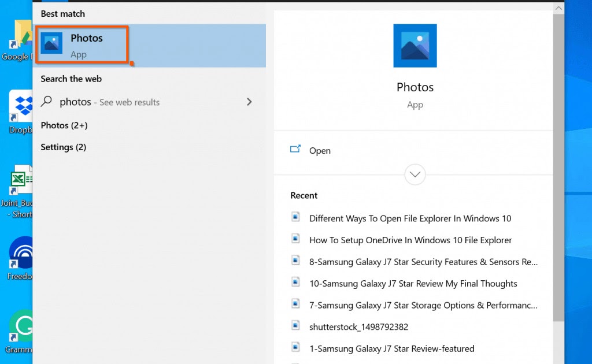This screenshot has height=364, width=592.
Task: Click the large Photos app icon in preview pane
Action: point(415,46)
